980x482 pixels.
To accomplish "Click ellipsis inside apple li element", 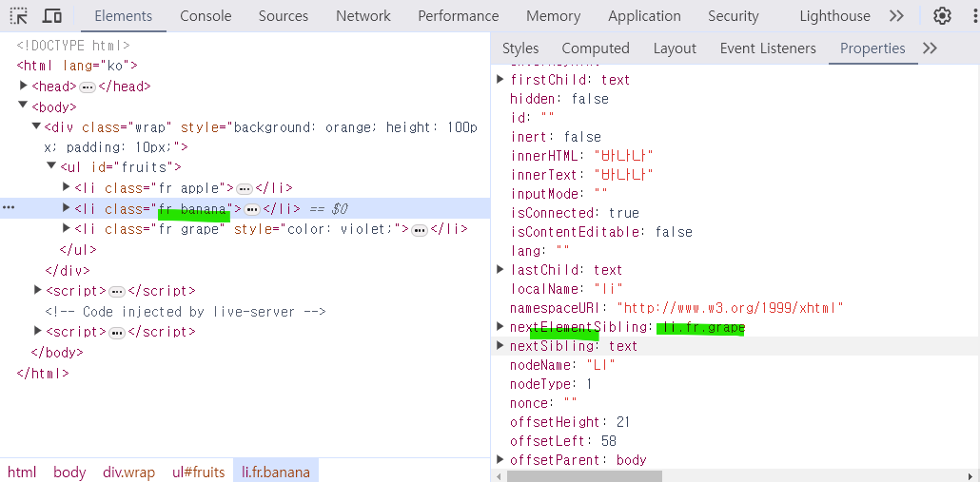I will click(x=245, y=188).
